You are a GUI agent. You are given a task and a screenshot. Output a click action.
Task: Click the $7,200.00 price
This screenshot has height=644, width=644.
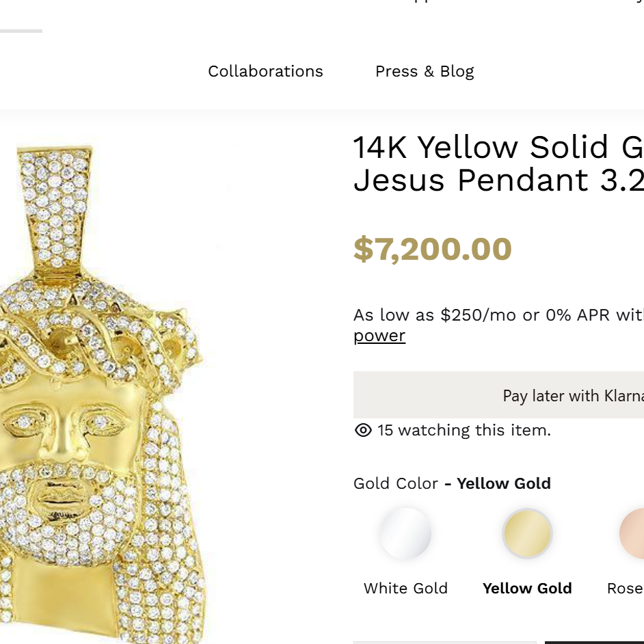tap(433, 249)
